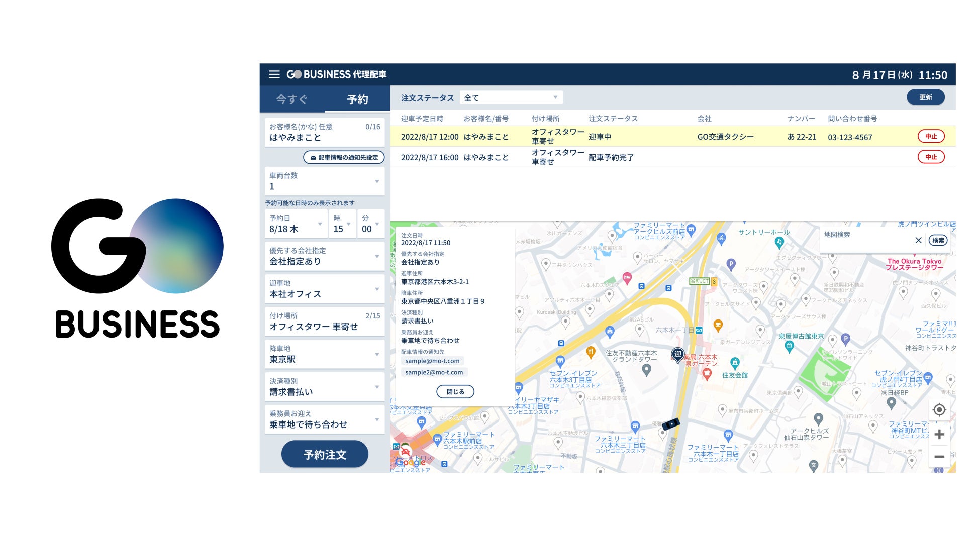Click the アークヒルズ仙石山森タワー map pin
This screenshot has width=980, height=533.
(819, 418)
